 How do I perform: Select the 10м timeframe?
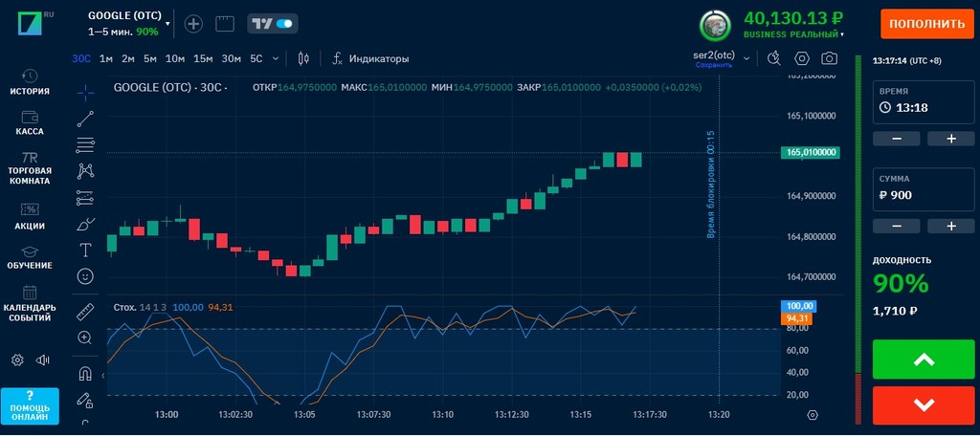pyautogui.click(x=175, y=58)
